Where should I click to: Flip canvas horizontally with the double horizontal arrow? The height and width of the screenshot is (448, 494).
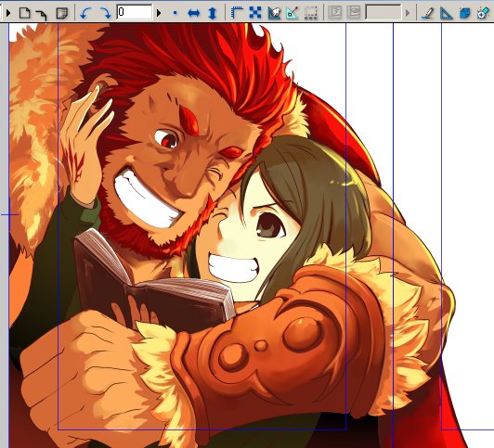(x=193, y=13)
